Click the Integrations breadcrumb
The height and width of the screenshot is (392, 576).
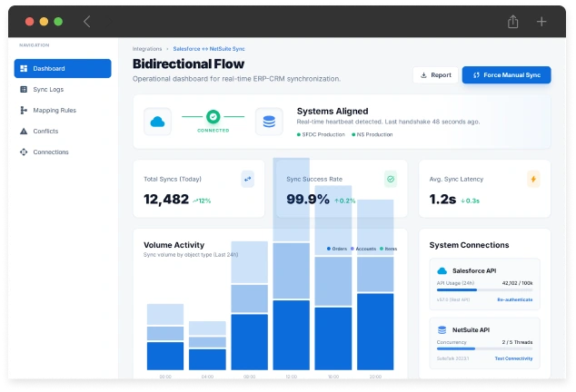tap(147, 49)
